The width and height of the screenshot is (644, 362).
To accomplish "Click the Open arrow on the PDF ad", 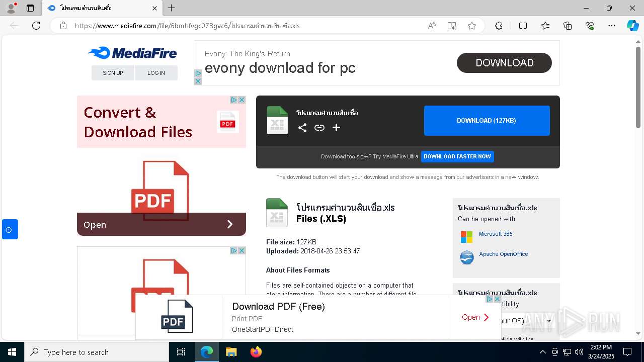I will pyautogui.click(x=230, y=224).
